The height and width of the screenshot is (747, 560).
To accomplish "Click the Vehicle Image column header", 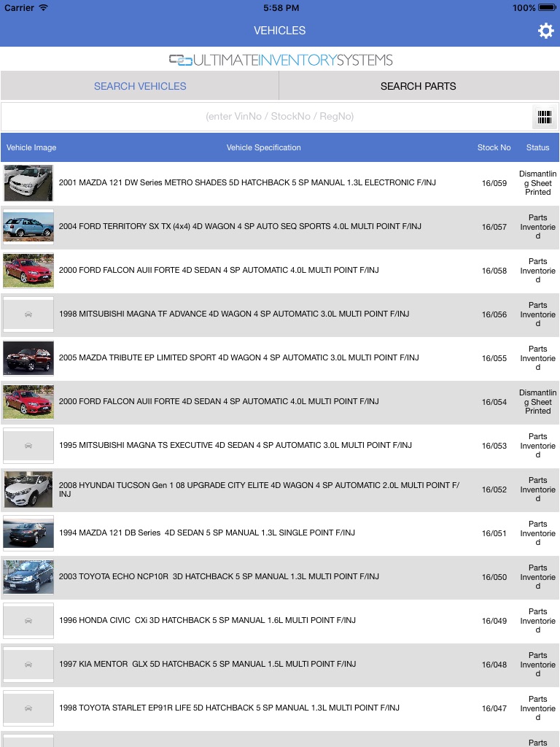I will coord(31,147).
